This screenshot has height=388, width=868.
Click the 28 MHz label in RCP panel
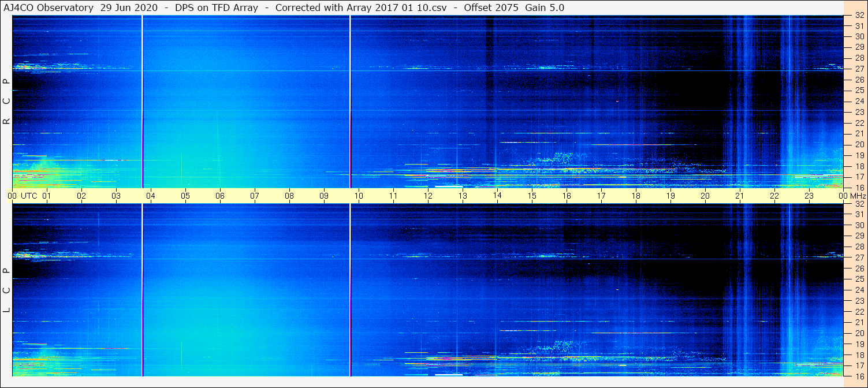pos(859,58)
